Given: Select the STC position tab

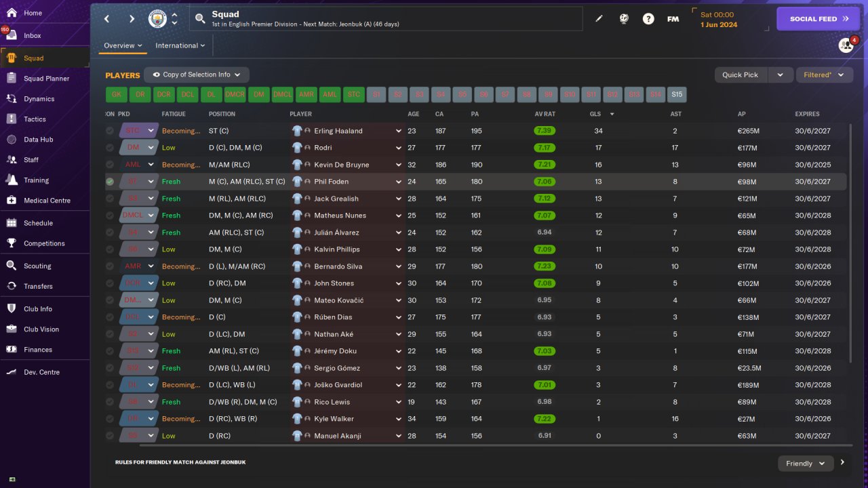Looking at the screenshot, I should 354,95.
